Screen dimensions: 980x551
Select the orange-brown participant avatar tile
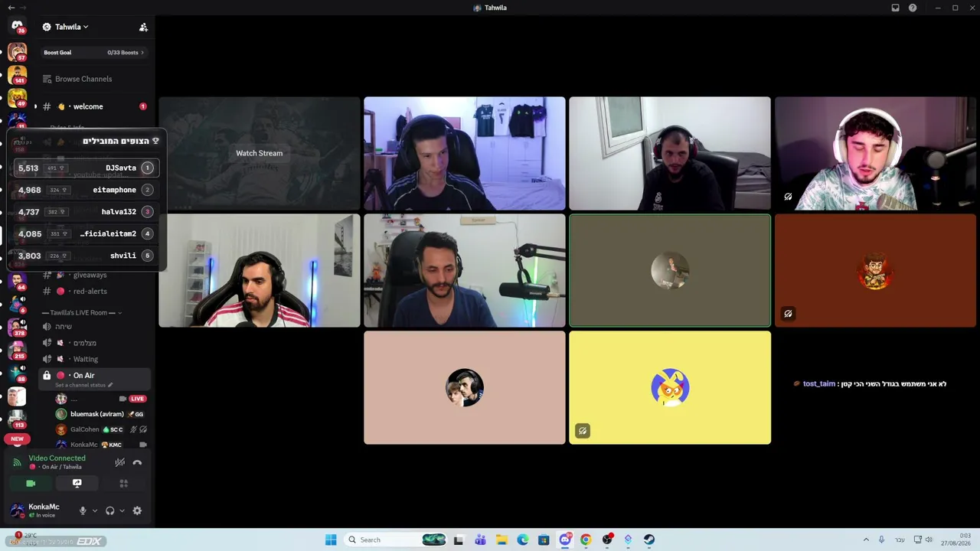pos(875,271)
